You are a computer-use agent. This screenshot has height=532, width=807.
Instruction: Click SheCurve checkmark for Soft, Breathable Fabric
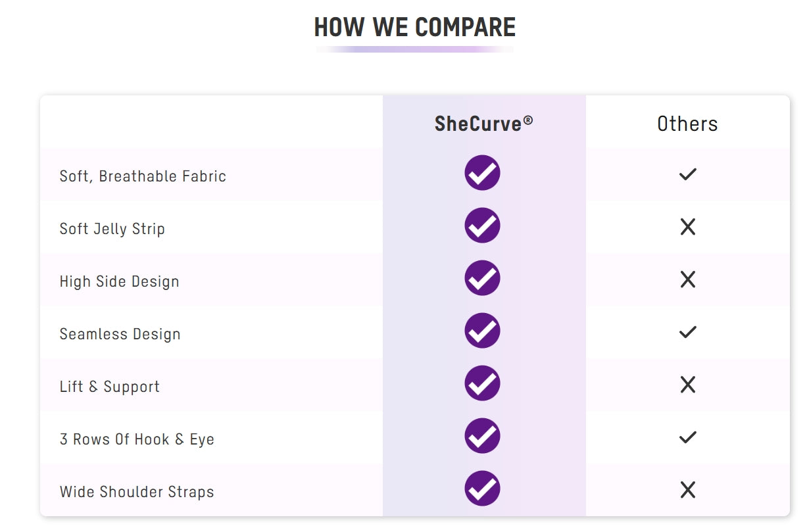(482, 173)
